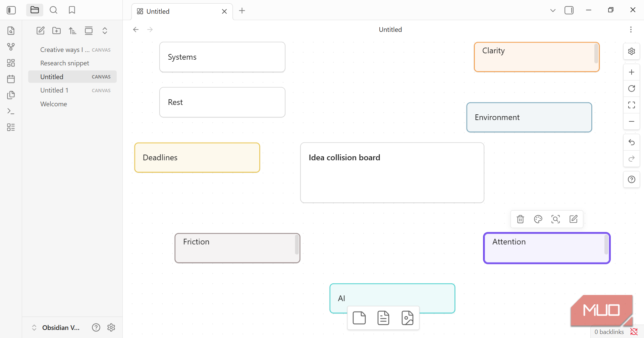Image resolution: width=644 pixels, height=338 pixels.
Task: Zoom to selection icon above Attention
Action: (556, 219)
